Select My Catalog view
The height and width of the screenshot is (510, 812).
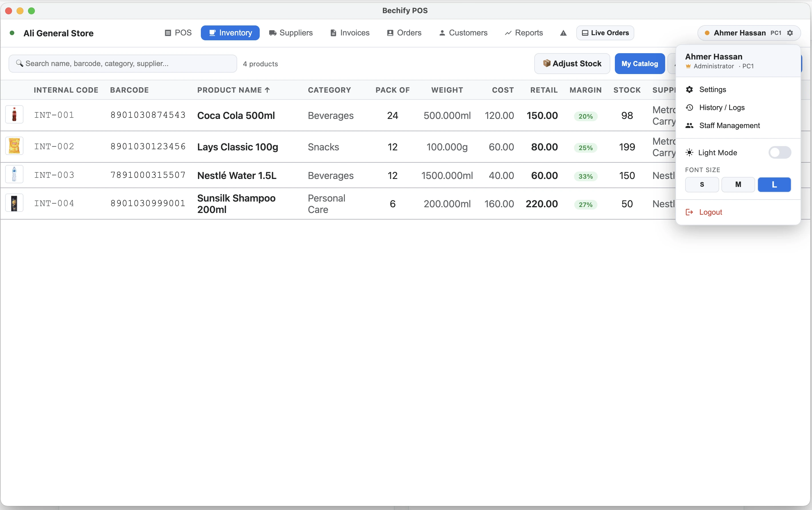(639, 63)
